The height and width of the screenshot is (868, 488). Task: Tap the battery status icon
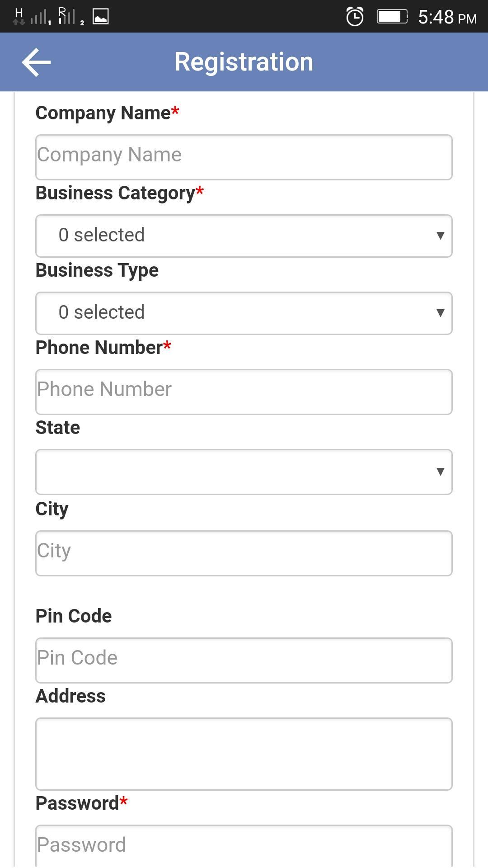coord(392,17)
